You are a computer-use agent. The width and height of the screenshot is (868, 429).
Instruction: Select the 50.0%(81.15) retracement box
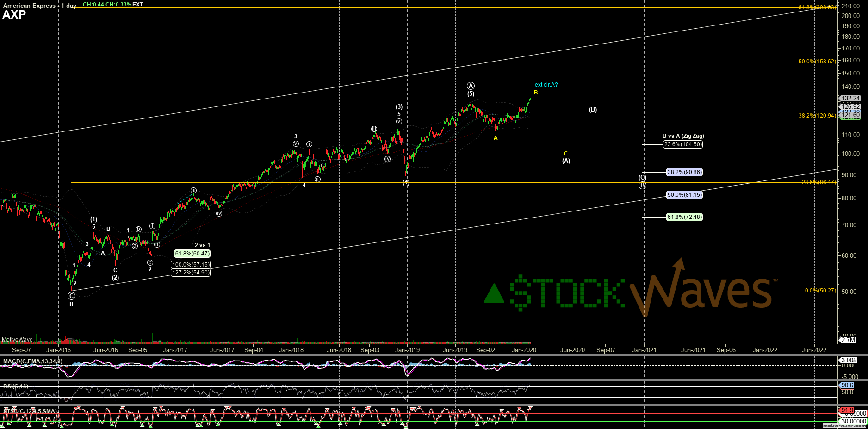(x=684, y=195)
